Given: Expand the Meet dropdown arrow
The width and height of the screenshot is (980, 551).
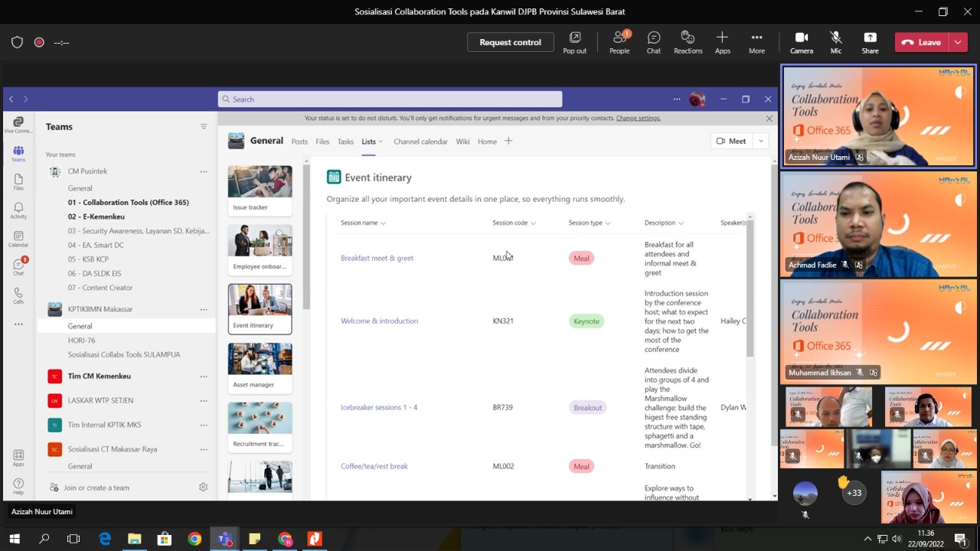Looking at the screenshot, I should point(760,141).
